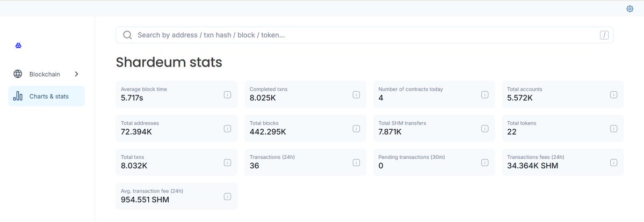Click the 34.364K SHM fees value
The image size is (644, 222).
point(533,166)
